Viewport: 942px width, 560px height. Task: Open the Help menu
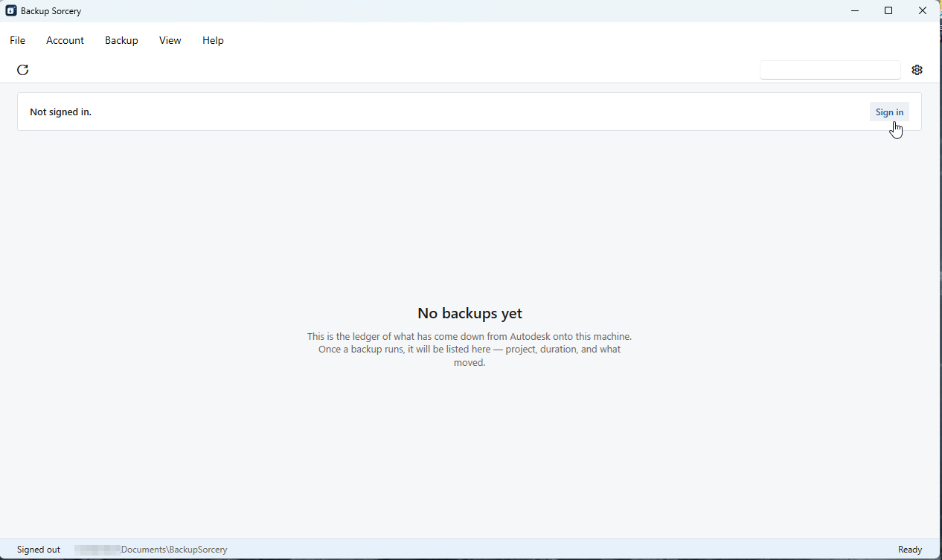tap(213, 40)
